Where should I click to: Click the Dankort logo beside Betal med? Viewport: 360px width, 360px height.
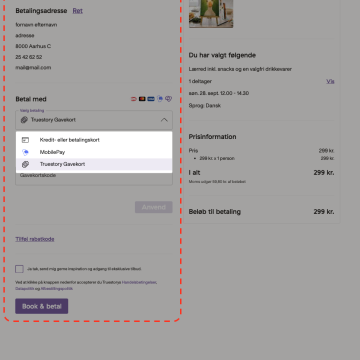pos(134,99)
